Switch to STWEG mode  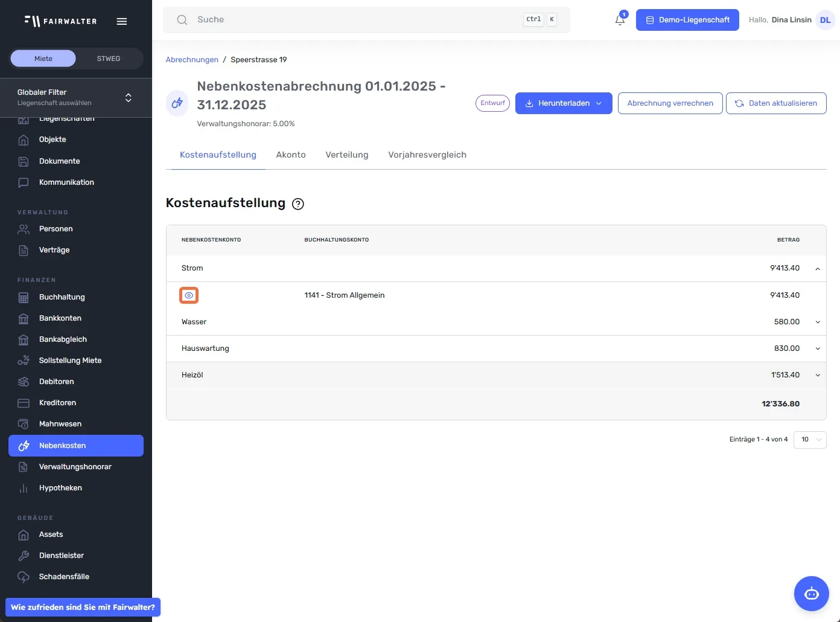tap(109, 59)
